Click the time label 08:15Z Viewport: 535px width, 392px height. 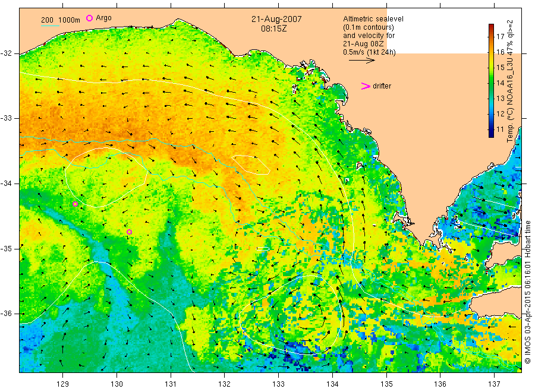[x=273, y=29]
